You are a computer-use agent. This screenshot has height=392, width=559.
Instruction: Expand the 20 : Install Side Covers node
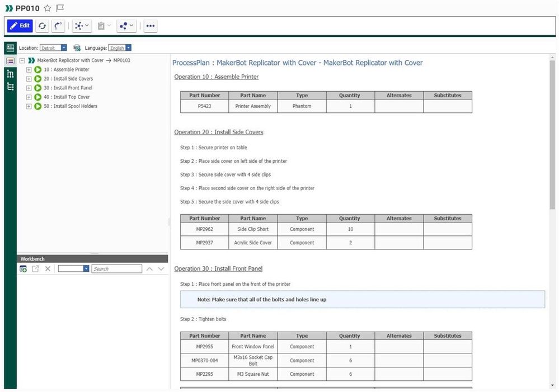pos(29,79)
